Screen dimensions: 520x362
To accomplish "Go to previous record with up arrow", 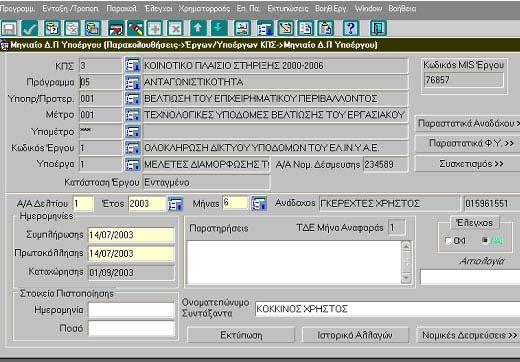I will (x=198, y=28).
